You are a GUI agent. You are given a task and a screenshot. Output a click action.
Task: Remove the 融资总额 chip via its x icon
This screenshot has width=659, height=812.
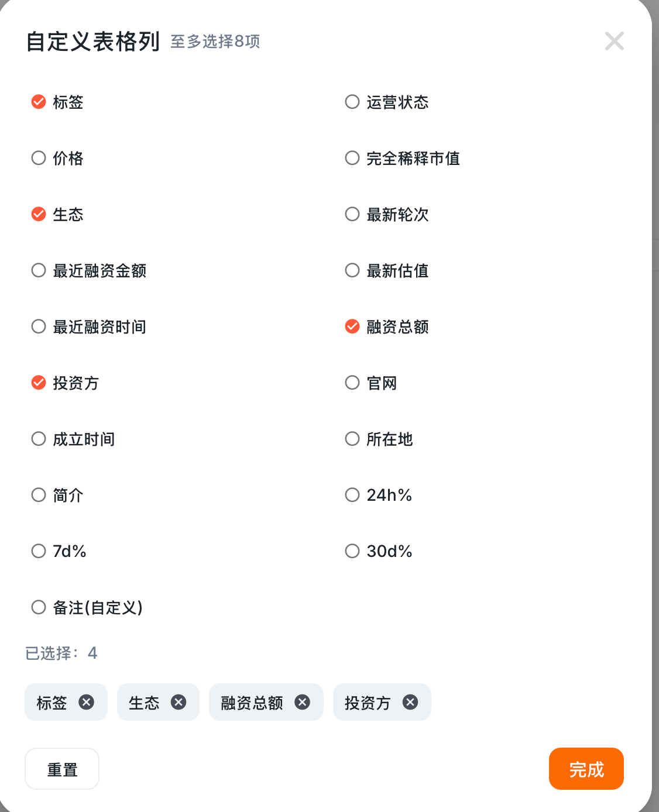tap(302, 702)
